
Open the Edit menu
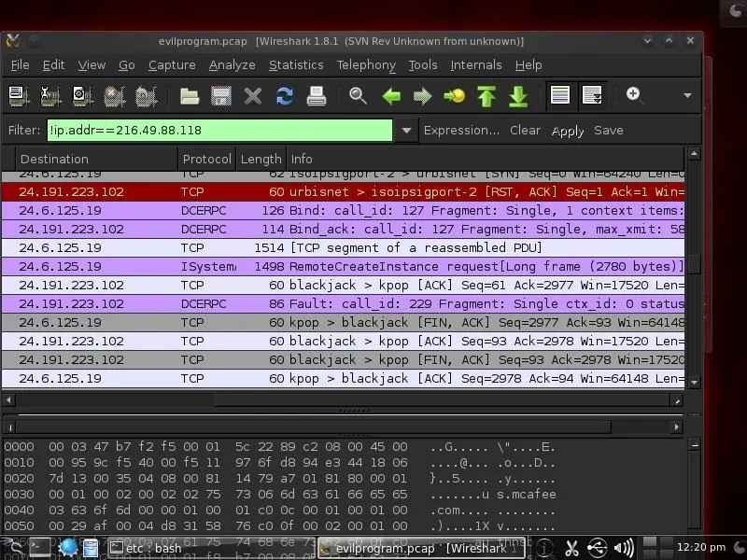click(x=53, y=64)
